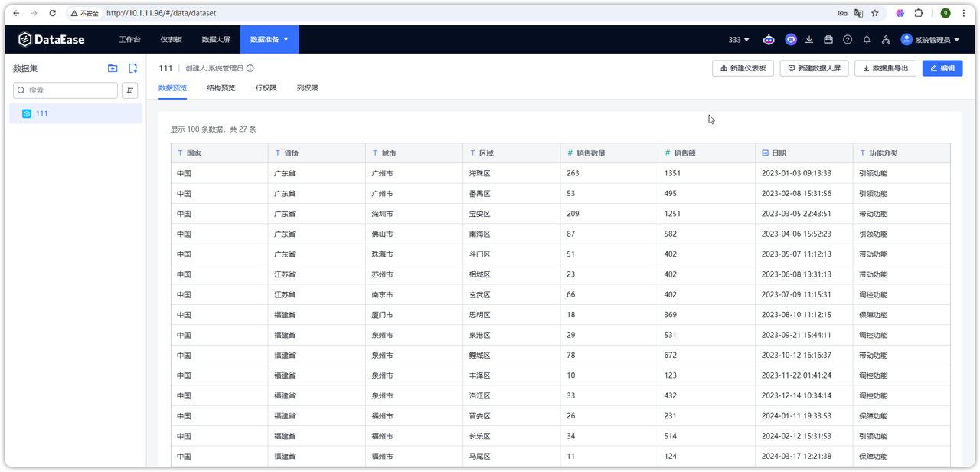Click the help question-mark icon

[x=847, y=39]
